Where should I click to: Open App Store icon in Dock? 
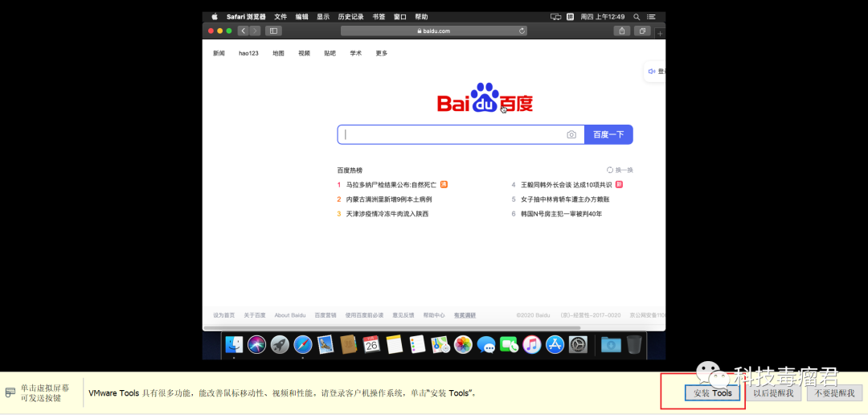click(x=555, y=345)
